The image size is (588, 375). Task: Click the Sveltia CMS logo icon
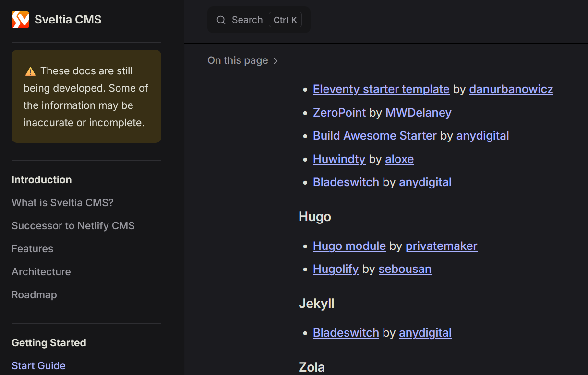tap(20, 20)
